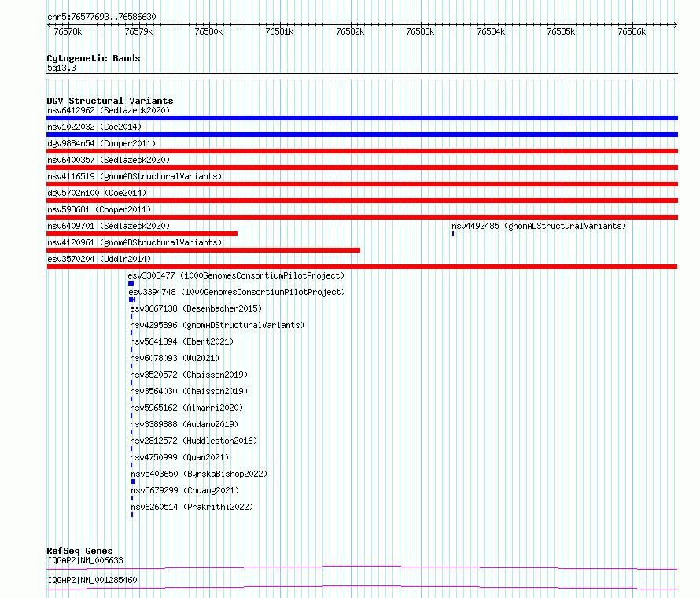
Task: Open the dgv9884n54 (Cooper2011) variant label
Action: [x=101, y=143]
